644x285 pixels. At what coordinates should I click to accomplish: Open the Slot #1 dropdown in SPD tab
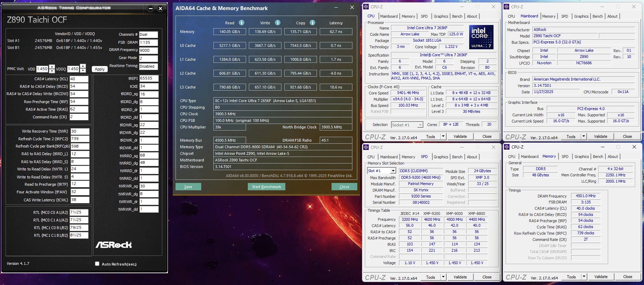point(393,171)
